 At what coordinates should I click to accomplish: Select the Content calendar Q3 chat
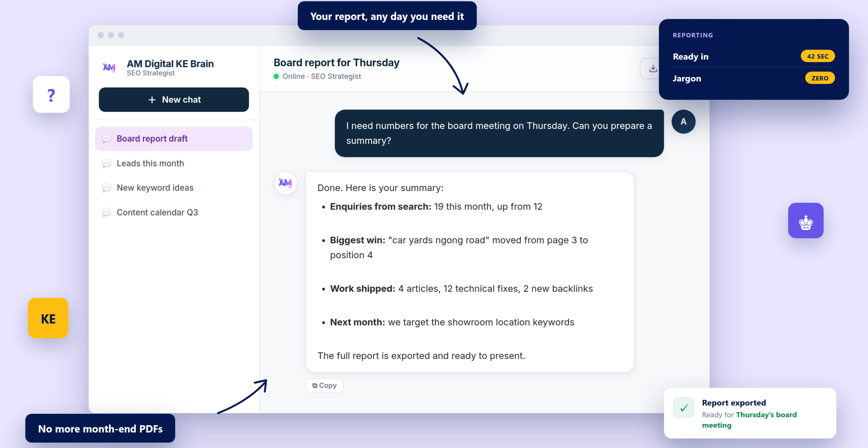(174, 213)
